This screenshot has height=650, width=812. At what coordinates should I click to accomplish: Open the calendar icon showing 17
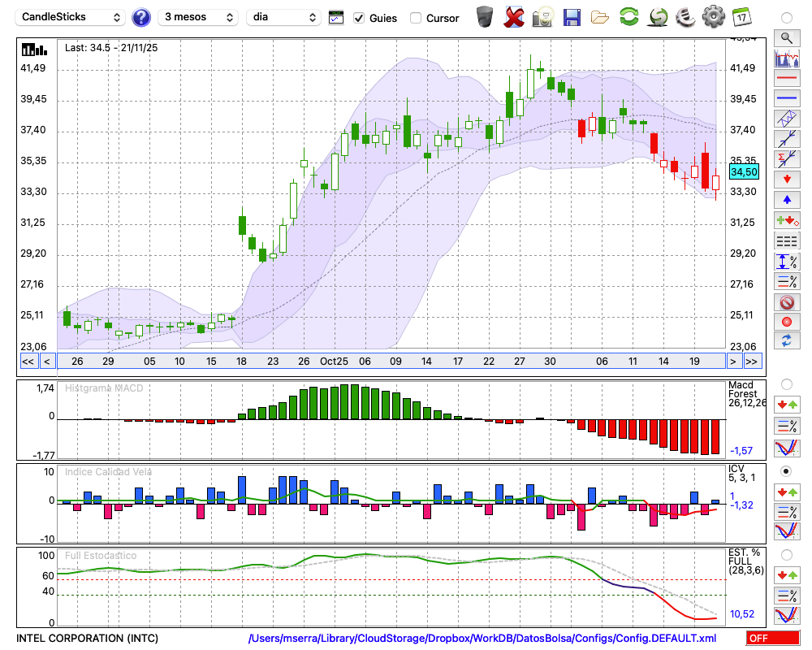click(741, 17)
